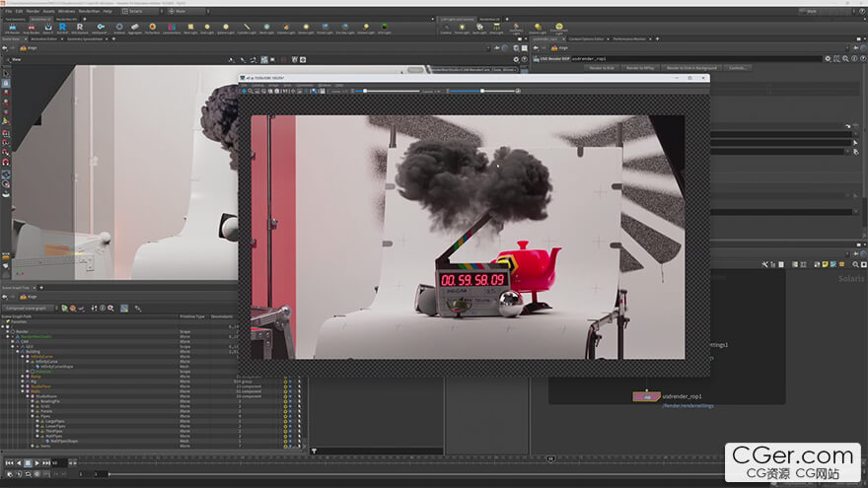Click the IPR Render shelf tool
Image resolution: width=868 pixels, height=488 pixels.
[x=12, y=29]
